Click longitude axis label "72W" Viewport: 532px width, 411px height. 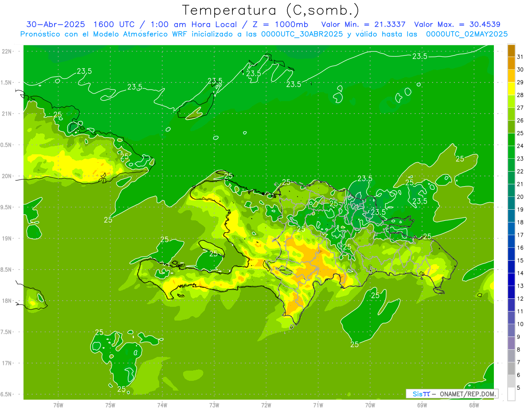[x=266, y=405]
